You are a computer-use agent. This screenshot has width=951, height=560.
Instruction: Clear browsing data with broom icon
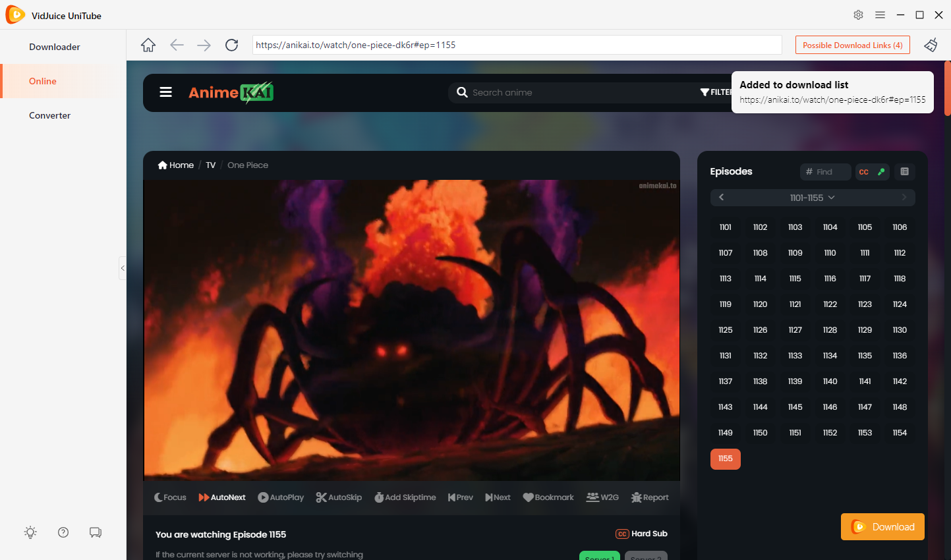click(931, 45)
